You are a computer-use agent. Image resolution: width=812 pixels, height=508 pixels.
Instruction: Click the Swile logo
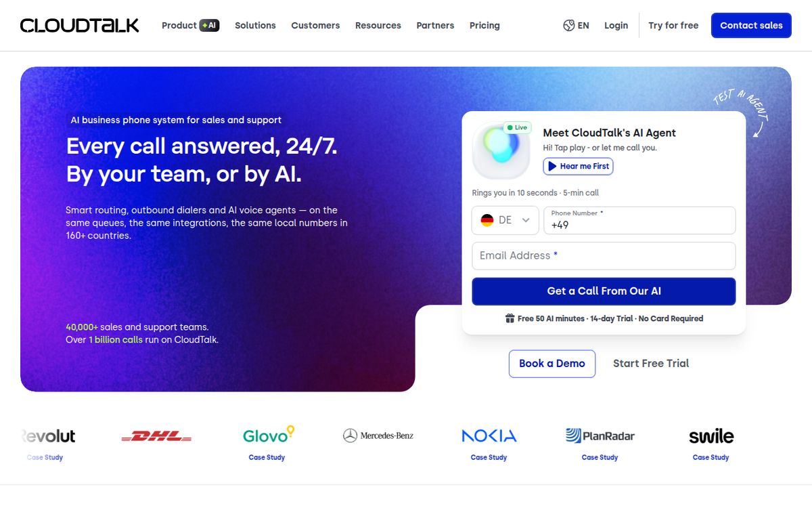pyautogui.click(x=711, y=436)
